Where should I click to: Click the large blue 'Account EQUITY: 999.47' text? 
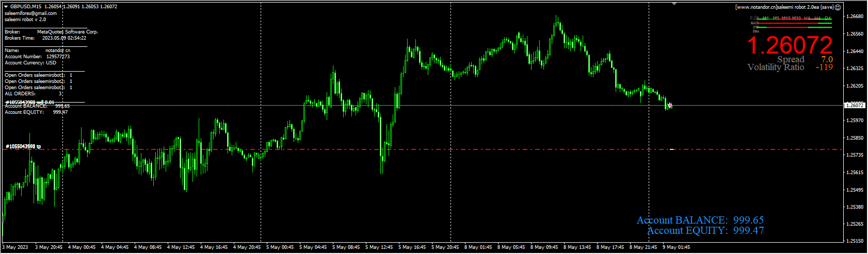705,231
